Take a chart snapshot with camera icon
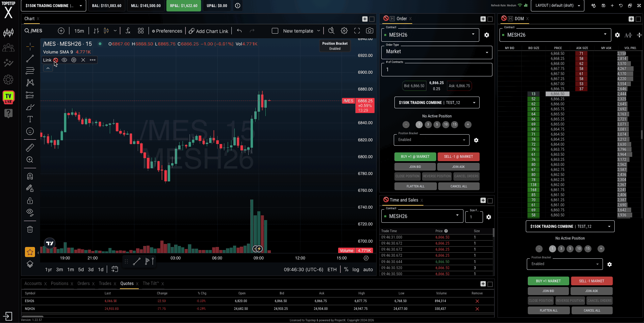 (369, 31)
